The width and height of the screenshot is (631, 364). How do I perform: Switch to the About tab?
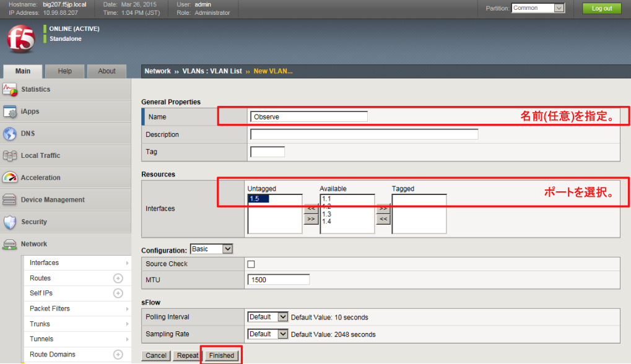pos(107,71)
